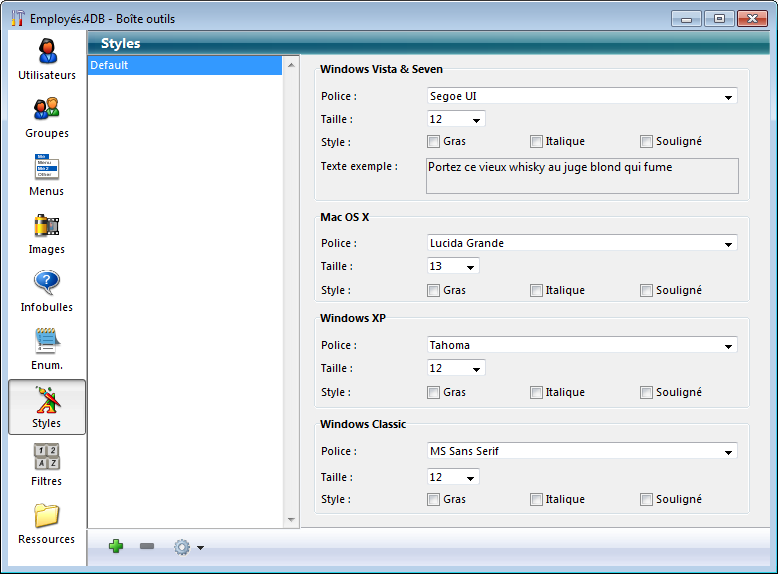Remove style with the minus icon

(147, 546)
